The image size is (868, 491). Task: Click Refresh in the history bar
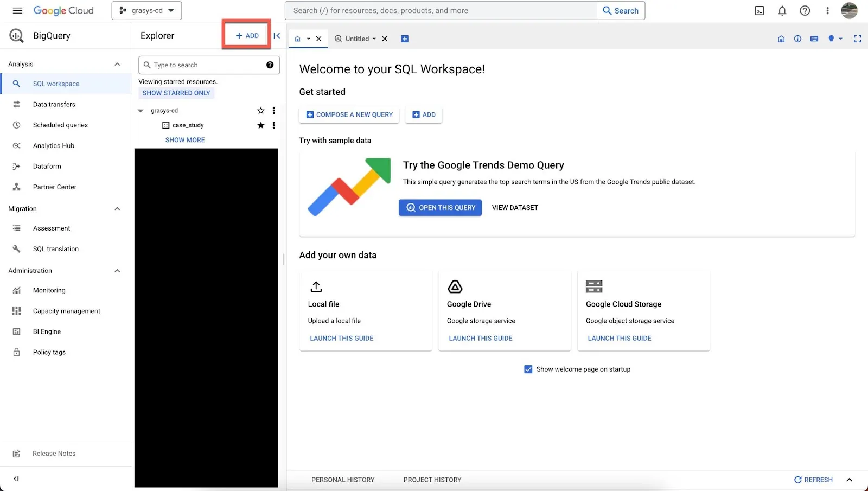(813, 480)
